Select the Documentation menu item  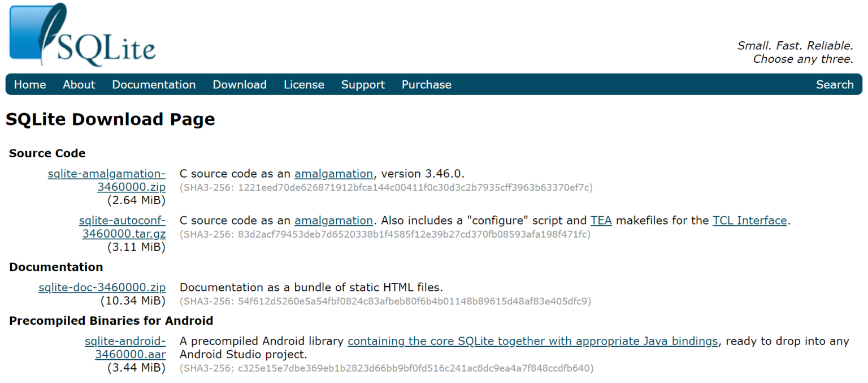point(154,84)
